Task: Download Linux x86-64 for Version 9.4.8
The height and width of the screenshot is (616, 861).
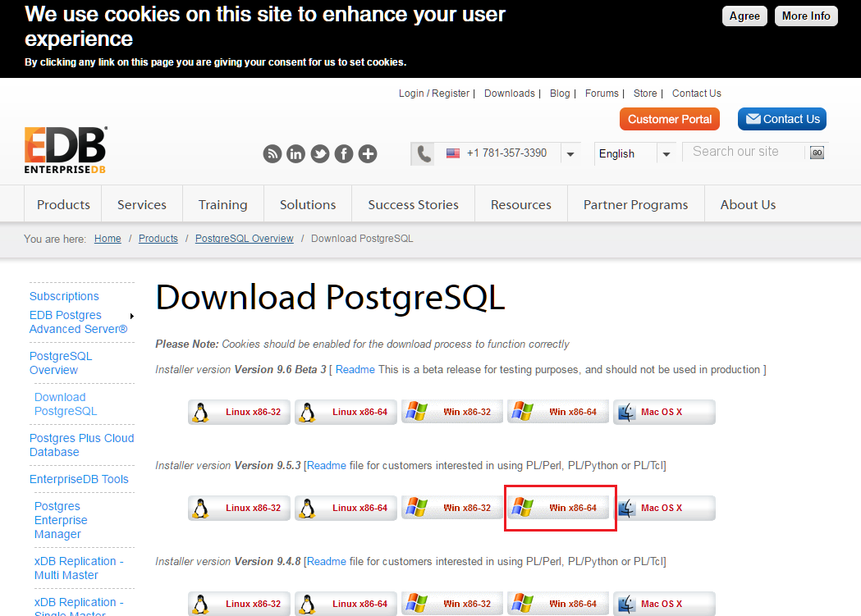Action: 346,604
